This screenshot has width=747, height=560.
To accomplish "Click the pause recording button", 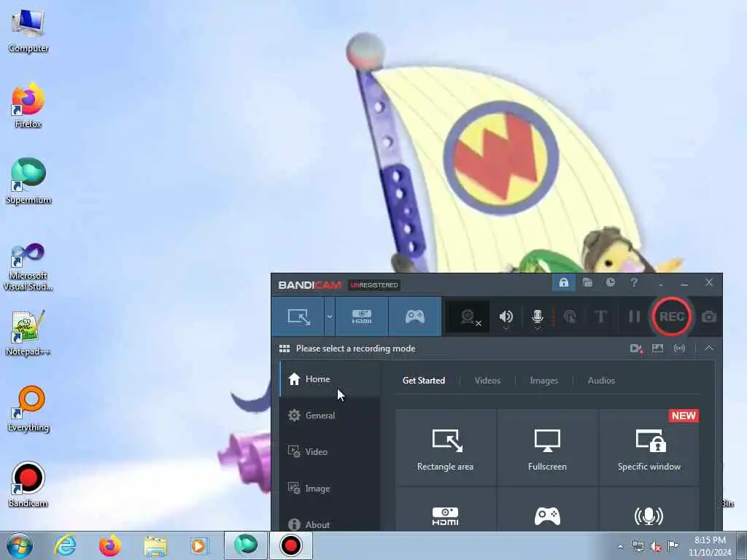I will (x=634, y=316).
